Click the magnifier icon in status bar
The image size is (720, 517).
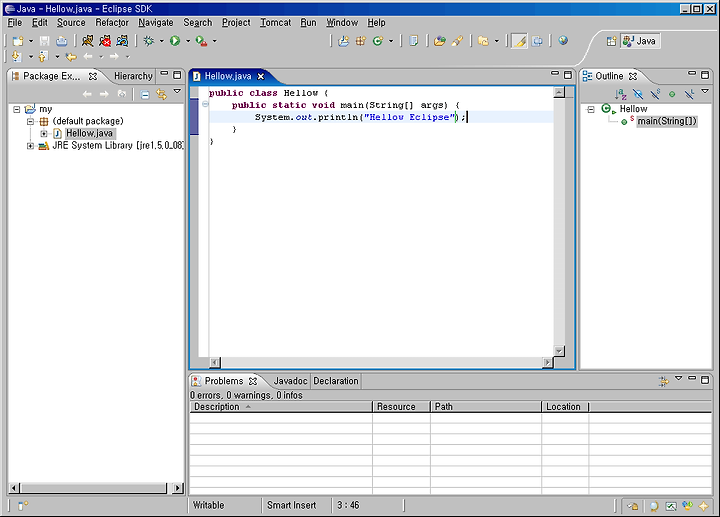(653, 506)
